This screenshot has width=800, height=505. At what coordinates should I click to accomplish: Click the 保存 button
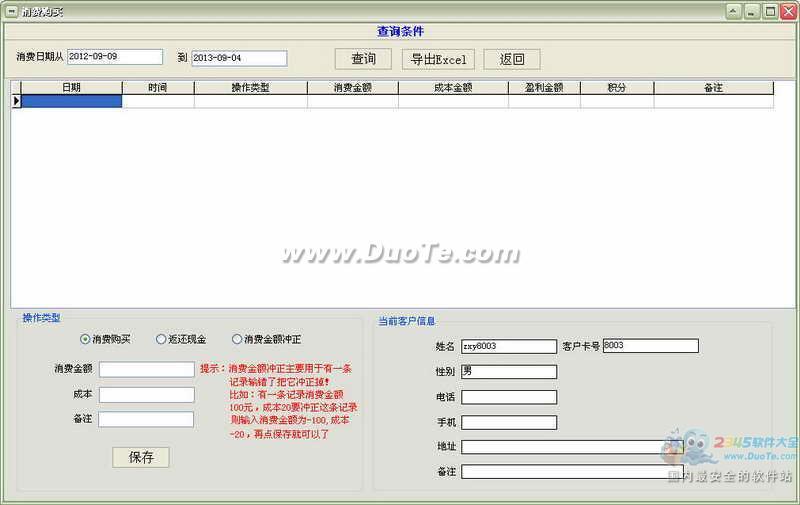coord(141,457)
